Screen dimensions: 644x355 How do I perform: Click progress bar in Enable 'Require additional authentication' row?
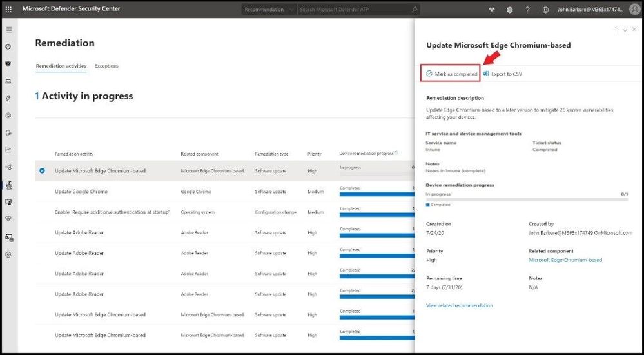[377, 215]
